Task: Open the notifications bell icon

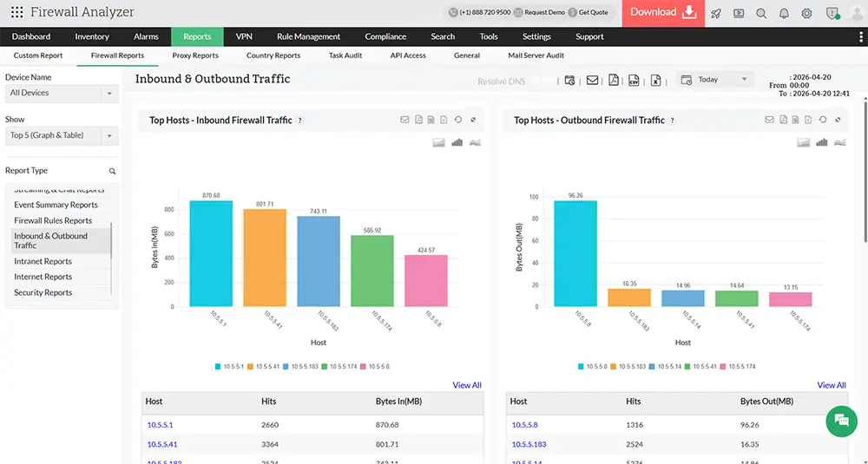Action: pos(784,13)
